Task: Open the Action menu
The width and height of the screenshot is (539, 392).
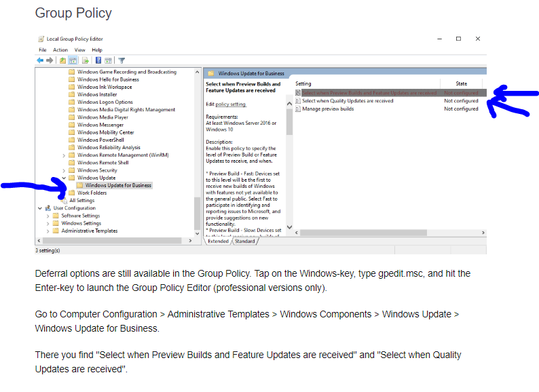Action: point(60,50)
